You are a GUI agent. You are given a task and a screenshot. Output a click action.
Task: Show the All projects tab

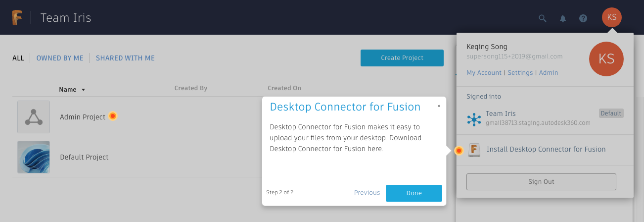coord(18,58)
